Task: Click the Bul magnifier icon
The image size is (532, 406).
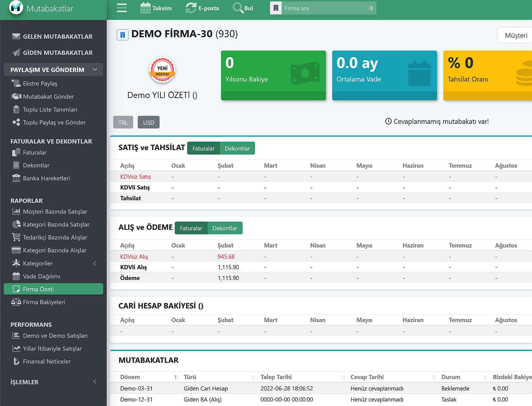Action: (237, 8)
